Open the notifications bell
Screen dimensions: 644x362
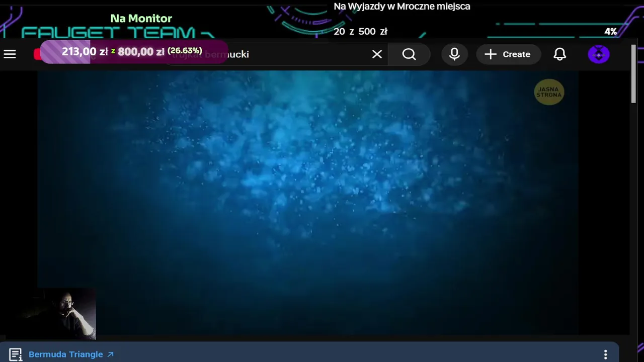[x=559, y=54]
